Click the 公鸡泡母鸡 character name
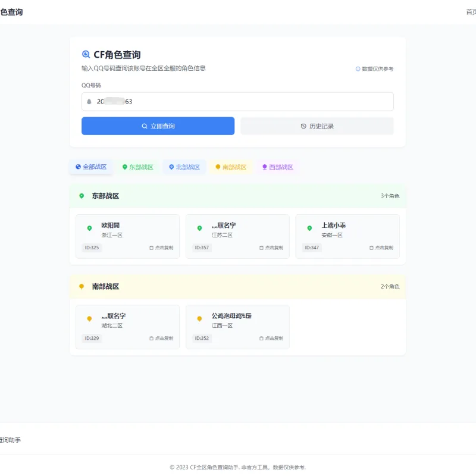Viewport: 476px width, 476px height. (x=231, y=316)
